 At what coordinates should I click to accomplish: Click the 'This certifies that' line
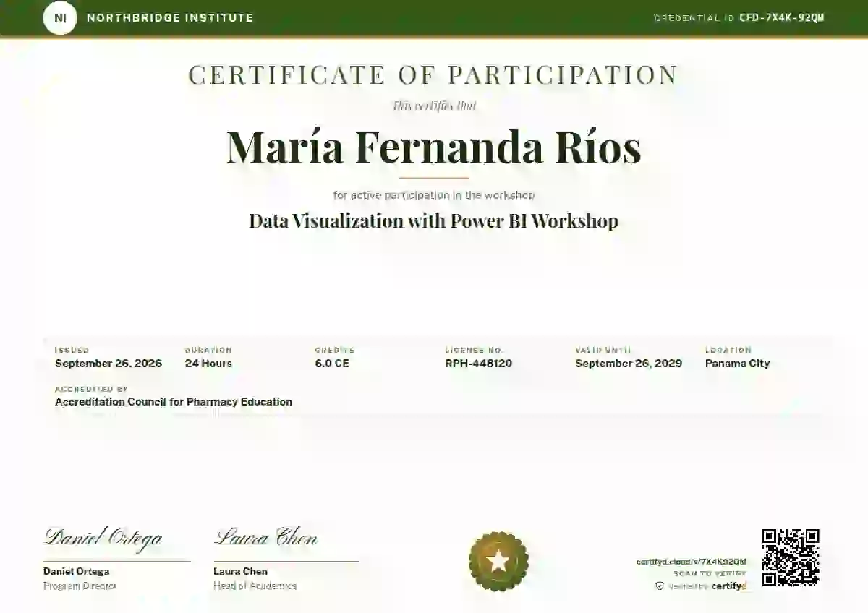(434, 106)
